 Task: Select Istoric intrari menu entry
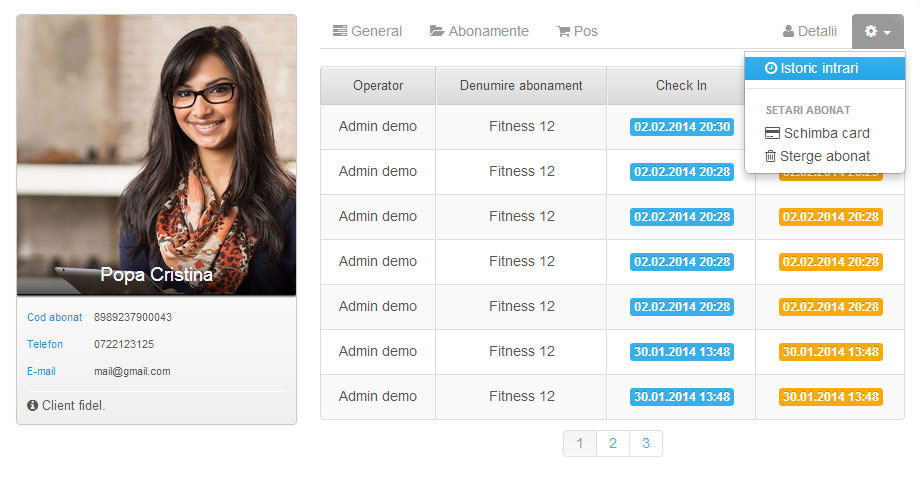[818, 68]
